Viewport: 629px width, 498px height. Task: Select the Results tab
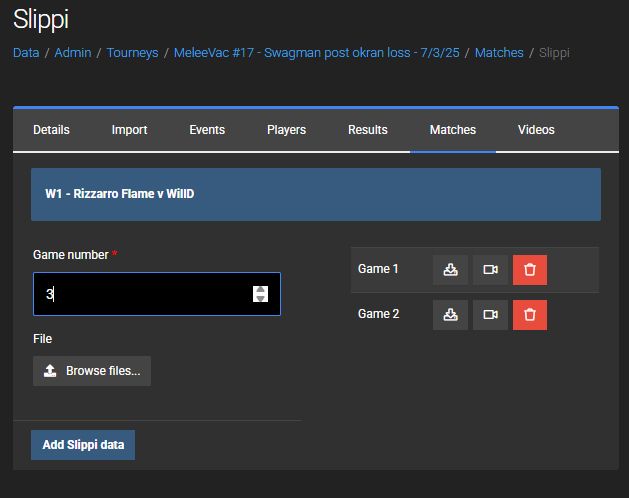coord(368,130)
